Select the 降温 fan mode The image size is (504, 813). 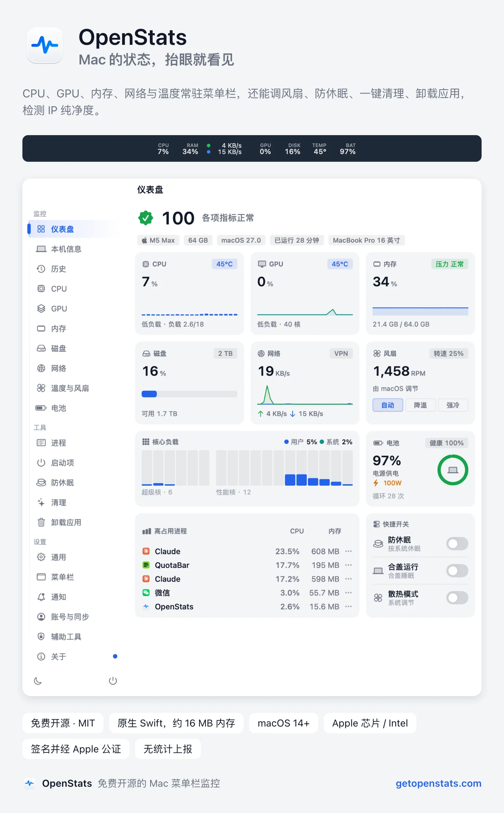point(420,405)
